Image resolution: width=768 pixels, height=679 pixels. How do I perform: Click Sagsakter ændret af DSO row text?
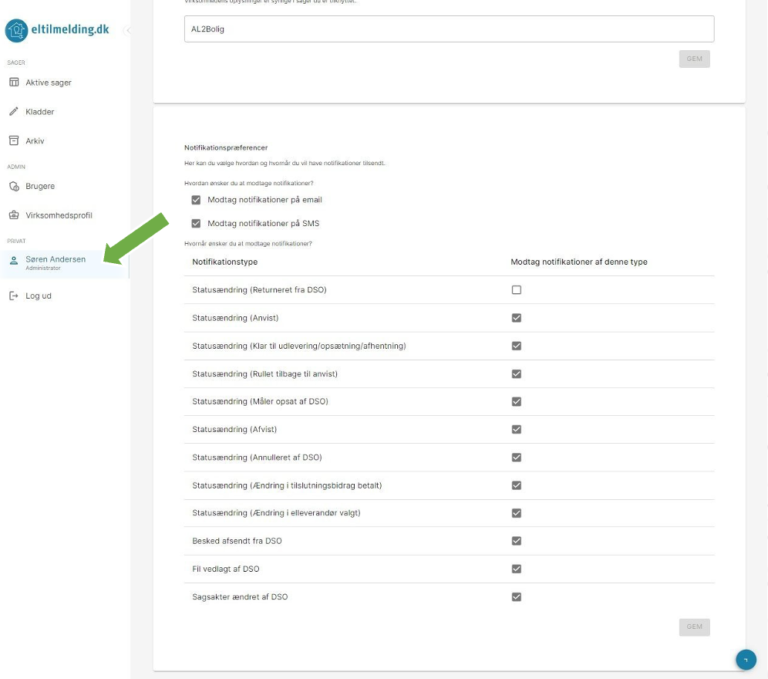(240, 597)
